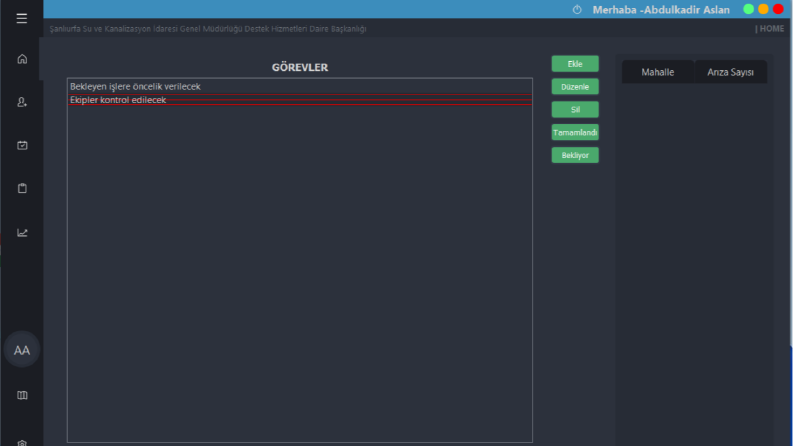Click the red close dot

778,9
